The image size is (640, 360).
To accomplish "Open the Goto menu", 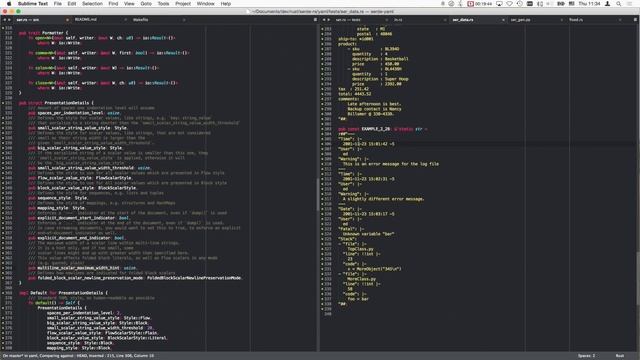I will point(146,4).
